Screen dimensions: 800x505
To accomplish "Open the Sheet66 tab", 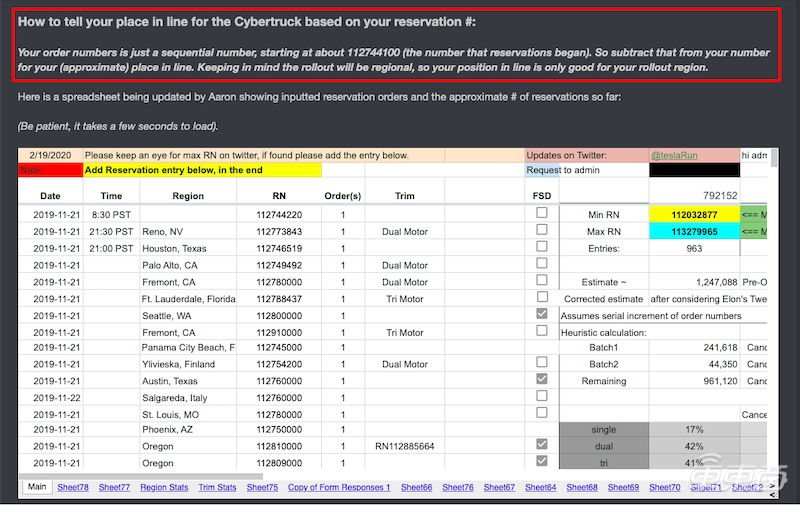I will [x=415, y=487].
